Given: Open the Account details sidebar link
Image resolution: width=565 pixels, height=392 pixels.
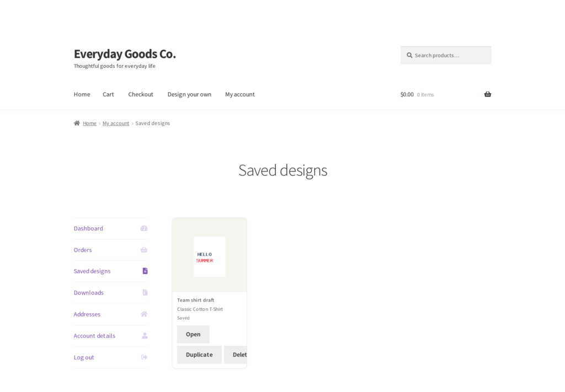Looking at the screenshot, I should (94, 335).
